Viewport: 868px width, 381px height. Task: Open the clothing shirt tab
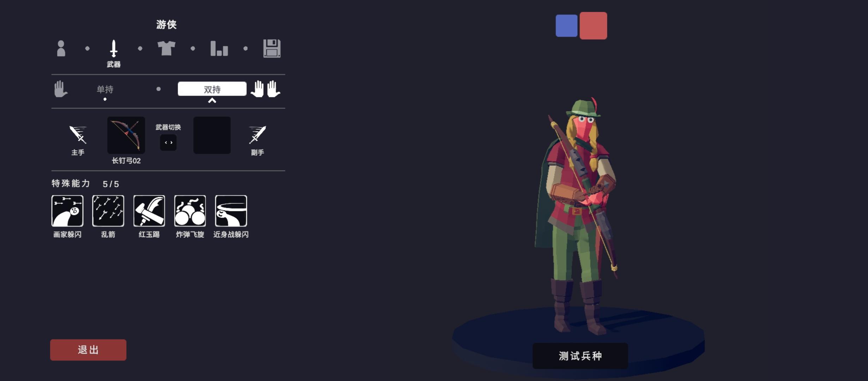(166, 48)
